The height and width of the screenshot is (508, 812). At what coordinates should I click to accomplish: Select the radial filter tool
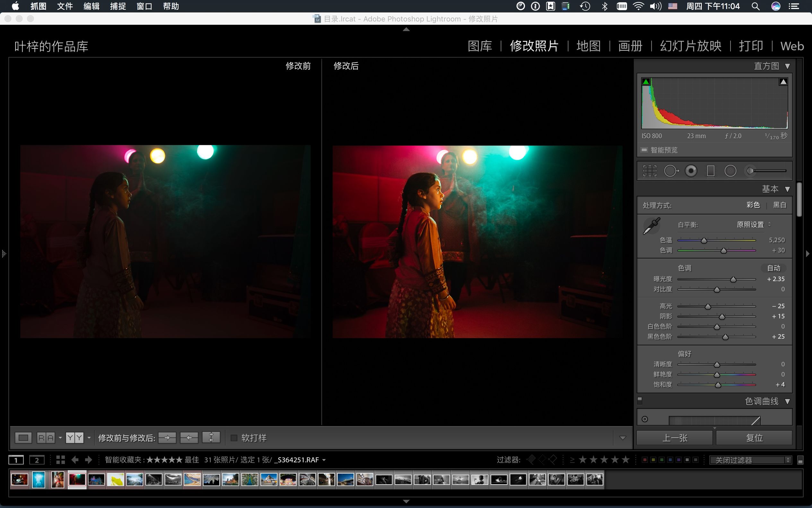pyautogui.click(x=730, y=171)
